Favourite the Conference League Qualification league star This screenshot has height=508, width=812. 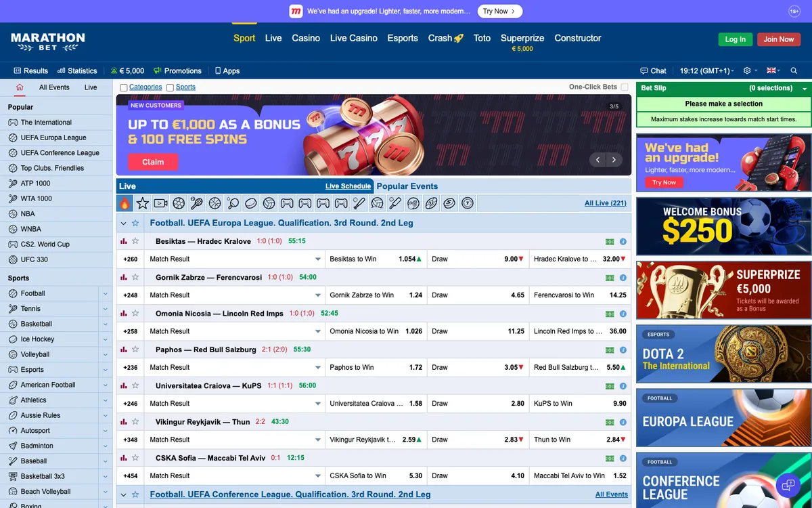click(x=135, y=494)
